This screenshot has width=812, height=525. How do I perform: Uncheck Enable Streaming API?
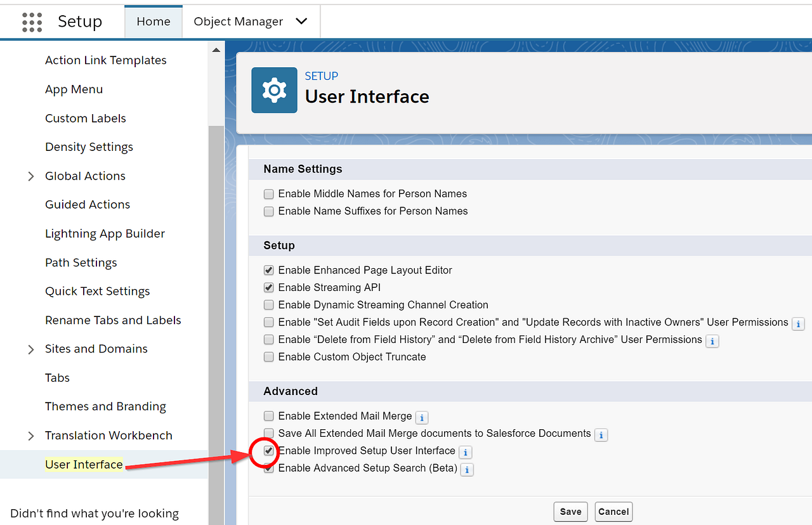[x=268, y=287]
